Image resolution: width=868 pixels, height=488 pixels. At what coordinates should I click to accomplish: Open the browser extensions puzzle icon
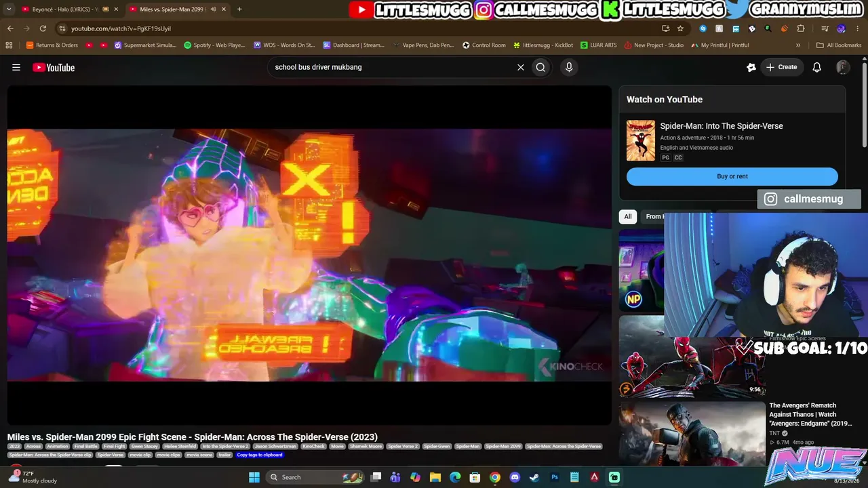pyautogui.click(x=801, y=28)
